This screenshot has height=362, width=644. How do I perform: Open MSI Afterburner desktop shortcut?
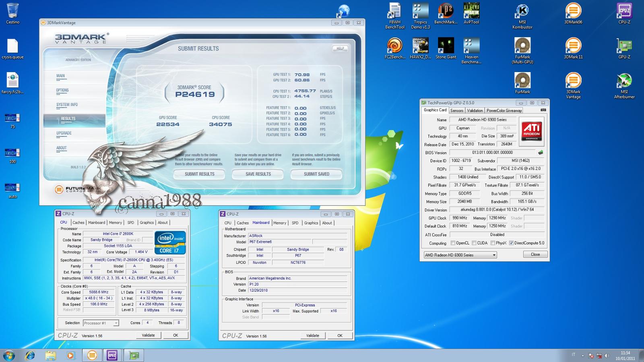[x=624, y=85]
